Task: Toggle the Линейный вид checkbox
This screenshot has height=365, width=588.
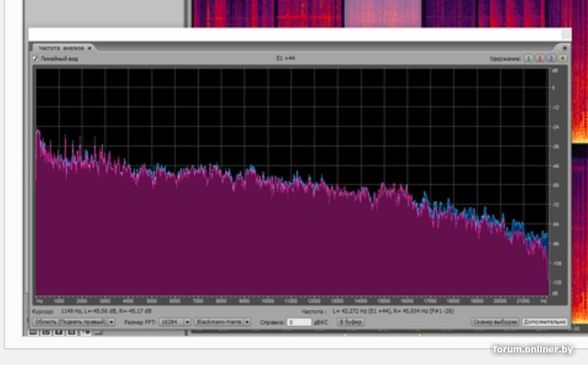Action: (35, 58)
